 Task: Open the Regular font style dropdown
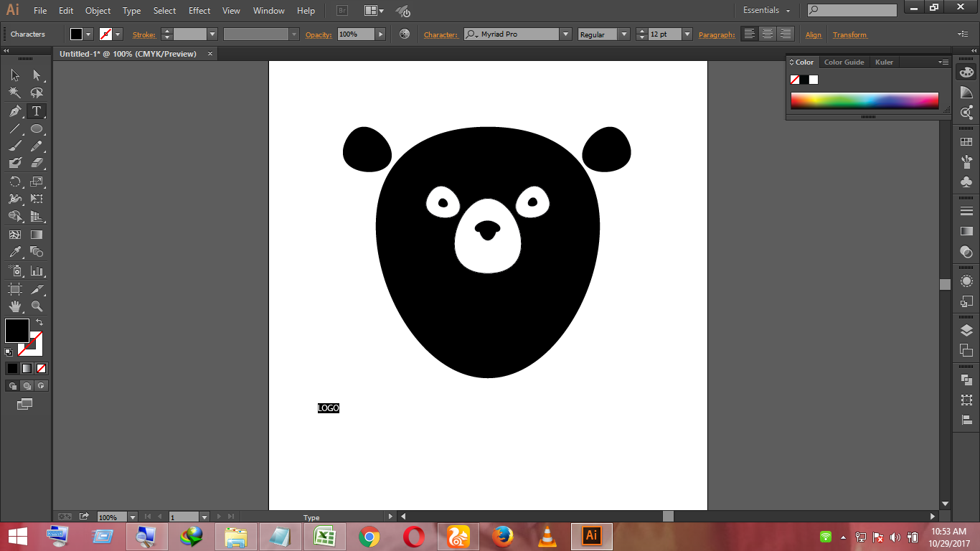624,34
